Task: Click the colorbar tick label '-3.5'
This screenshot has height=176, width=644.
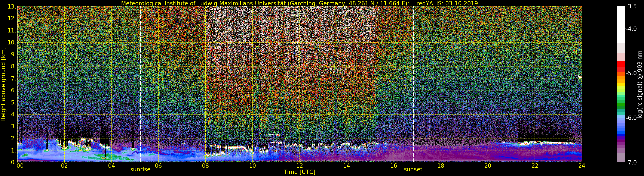Action: (x=631, y=6)
